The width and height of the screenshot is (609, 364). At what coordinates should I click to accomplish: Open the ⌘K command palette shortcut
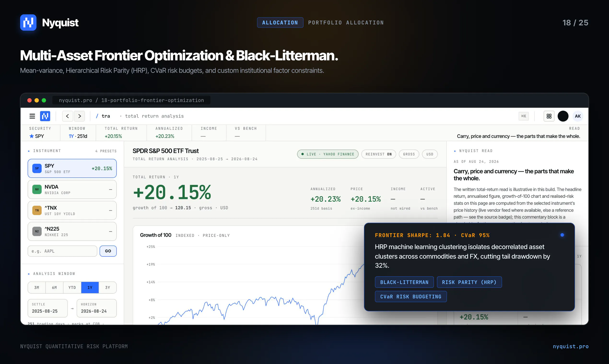(x=524, y=116)
